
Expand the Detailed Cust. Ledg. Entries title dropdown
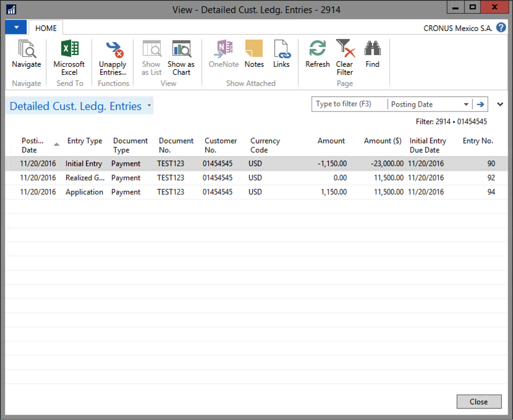[149, 106]
